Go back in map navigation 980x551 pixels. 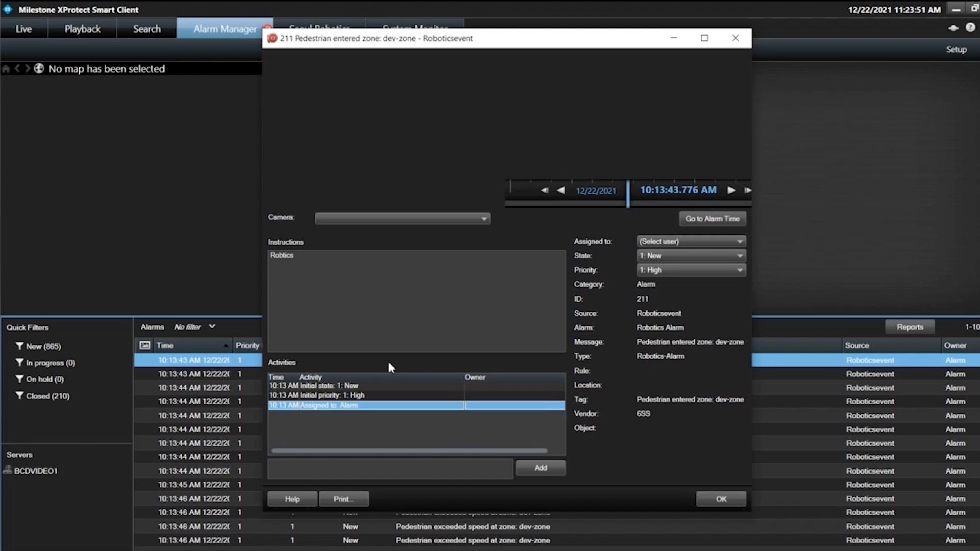point(17,68)
